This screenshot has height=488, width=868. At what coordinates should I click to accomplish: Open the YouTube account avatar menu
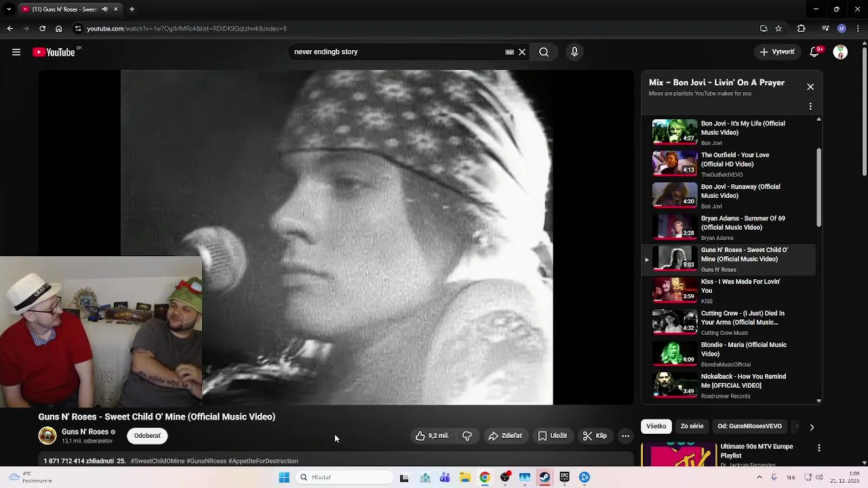[840, 52]
